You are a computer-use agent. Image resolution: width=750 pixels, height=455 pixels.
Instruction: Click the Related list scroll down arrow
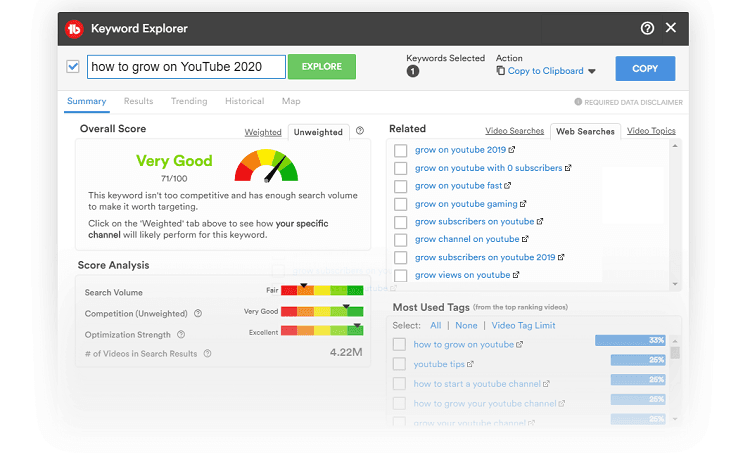[x=675, y=284]
